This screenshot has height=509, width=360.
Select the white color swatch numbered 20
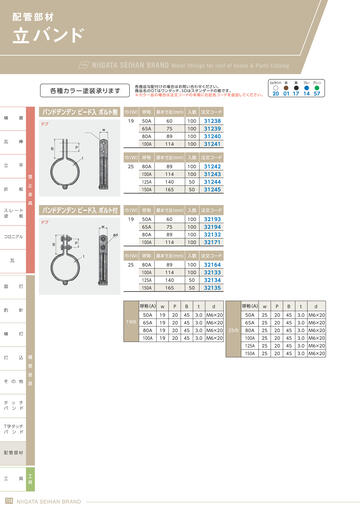coord(276,88)
